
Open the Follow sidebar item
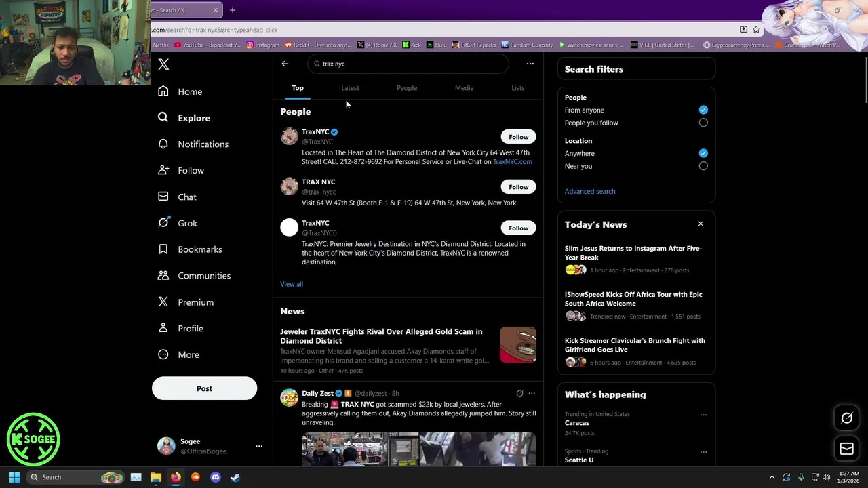(x=181, y=171)
